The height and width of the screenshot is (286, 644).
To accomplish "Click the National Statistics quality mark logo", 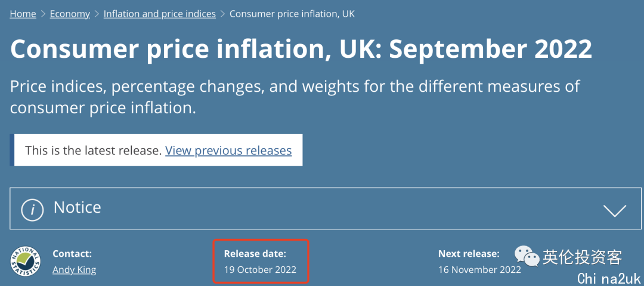I will pyautogui.click(x=26, y=262).
